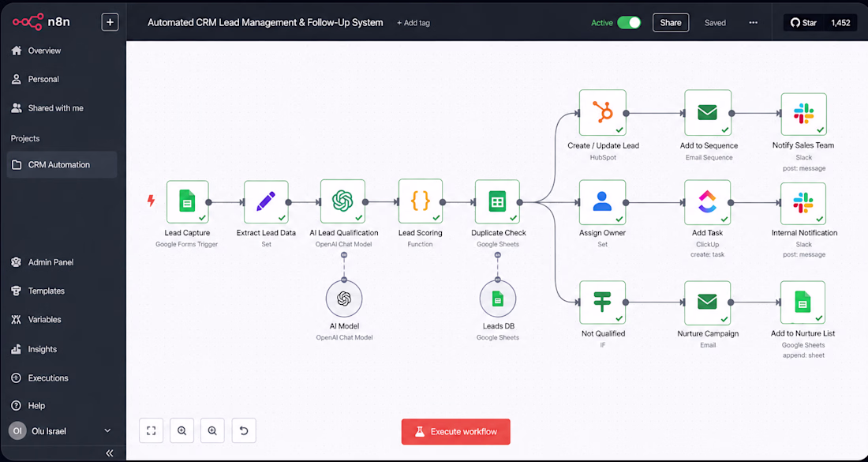Click the Duplicate Check output connector dot
The image size is (868, 462).
(x=520, y=202)
